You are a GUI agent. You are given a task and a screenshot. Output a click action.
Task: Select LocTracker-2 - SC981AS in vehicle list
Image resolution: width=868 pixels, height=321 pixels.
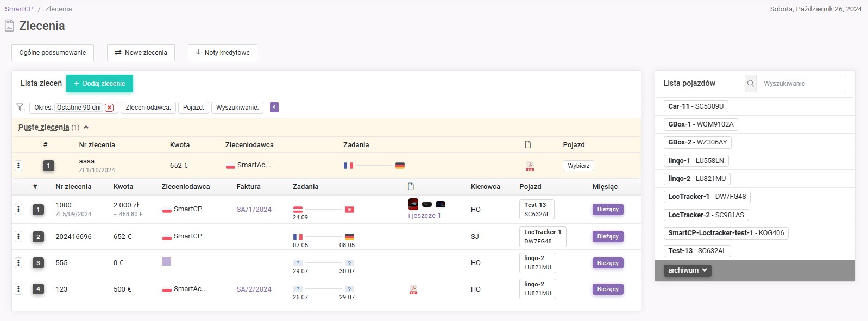point(706,215)
